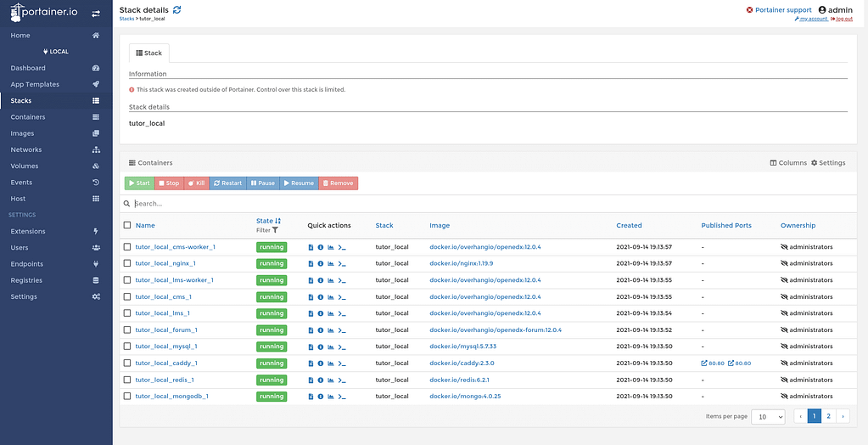Open stats icon for tutor_local_lms-worker_1

[331, 280]
